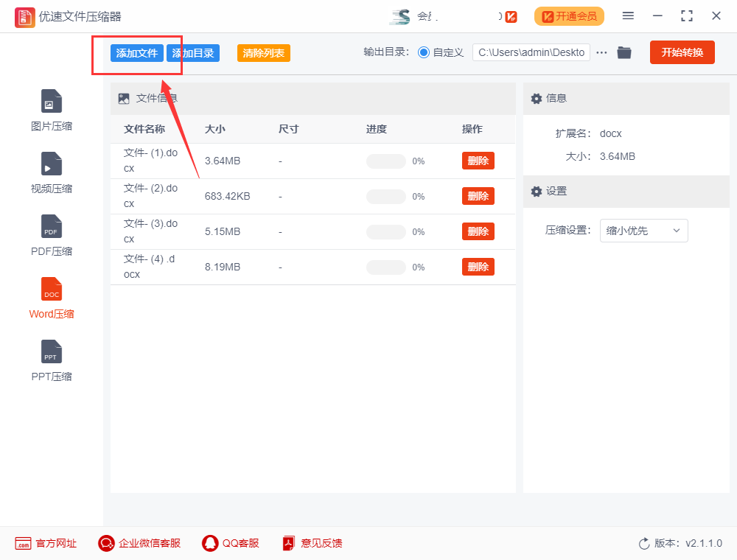The image size is (737, 560).
Task: Click the 清除列表 button
Action: (x=264, y=53)
